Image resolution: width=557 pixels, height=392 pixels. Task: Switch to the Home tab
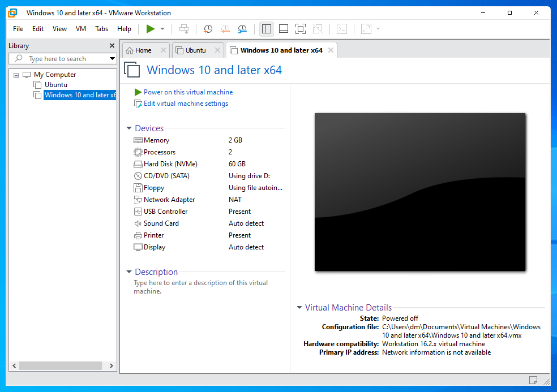[x=144, y=50]
